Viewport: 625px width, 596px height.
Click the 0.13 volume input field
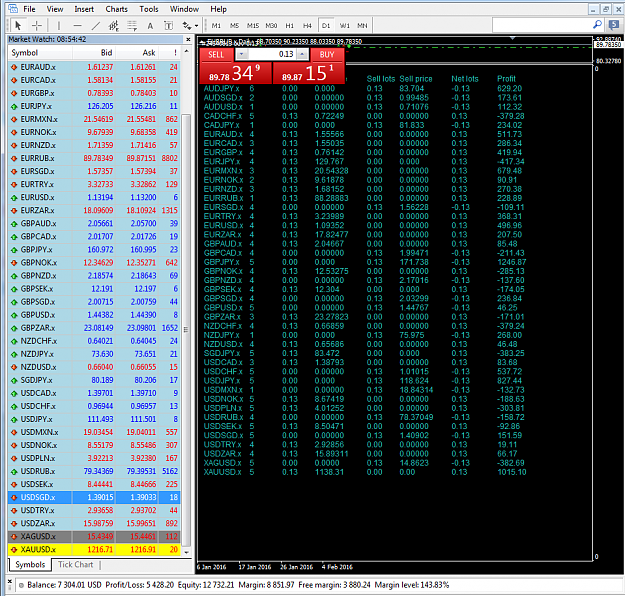point(272,54)
